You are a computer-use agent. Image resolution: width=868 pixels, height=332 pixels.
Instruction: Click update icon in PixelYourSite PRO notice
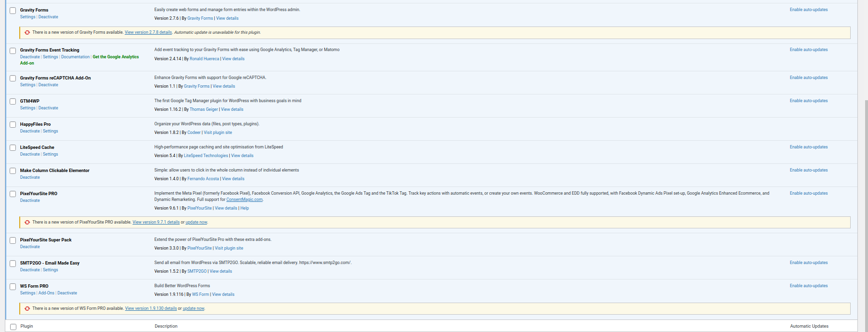click(27, 223)
